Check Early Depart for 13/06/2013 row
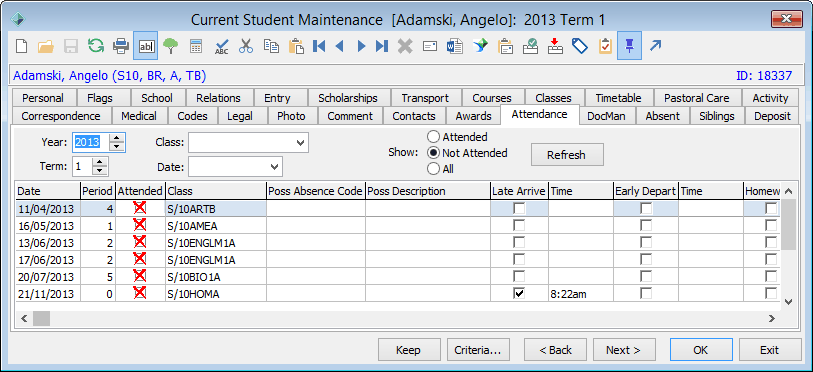Screen dimensions: 813x372 (x=646, y=243)
